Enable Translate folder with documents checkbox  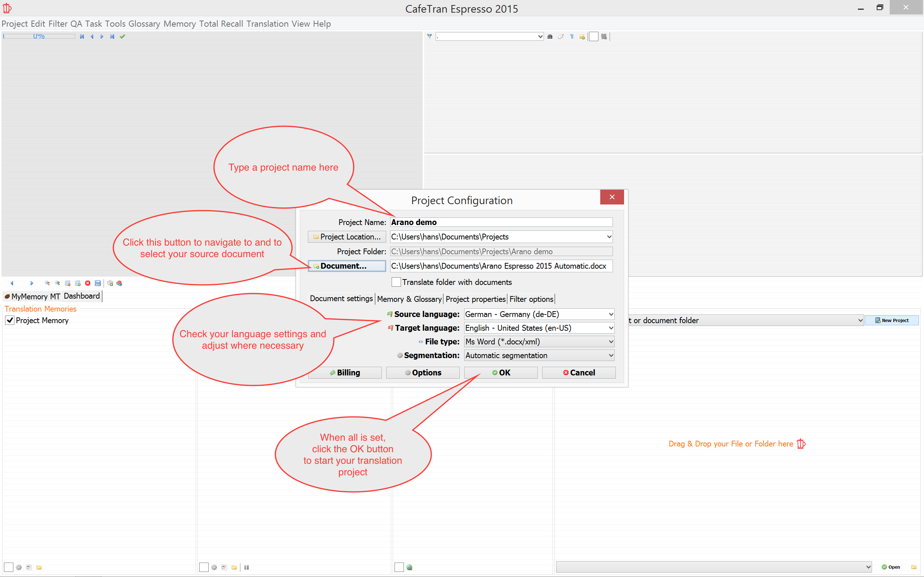(x=396, y=282)
